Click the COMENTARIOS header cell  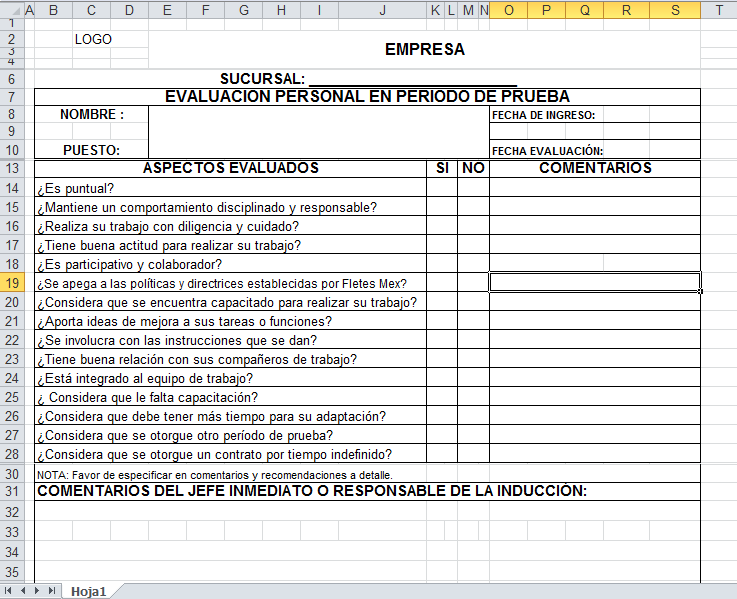click(x=595, y=168)
